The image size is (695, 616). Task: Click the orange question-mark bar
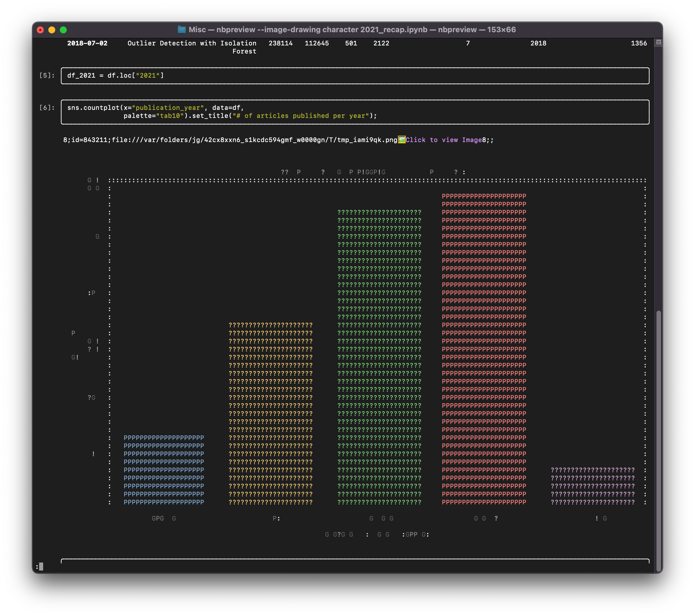[270, 413]
